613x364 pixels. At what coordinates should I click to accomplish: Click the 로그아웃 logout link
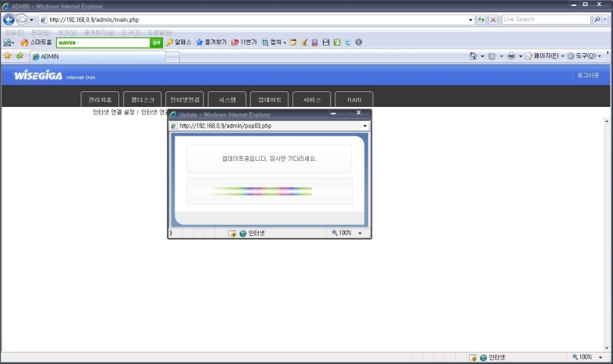tap(588, 76)
